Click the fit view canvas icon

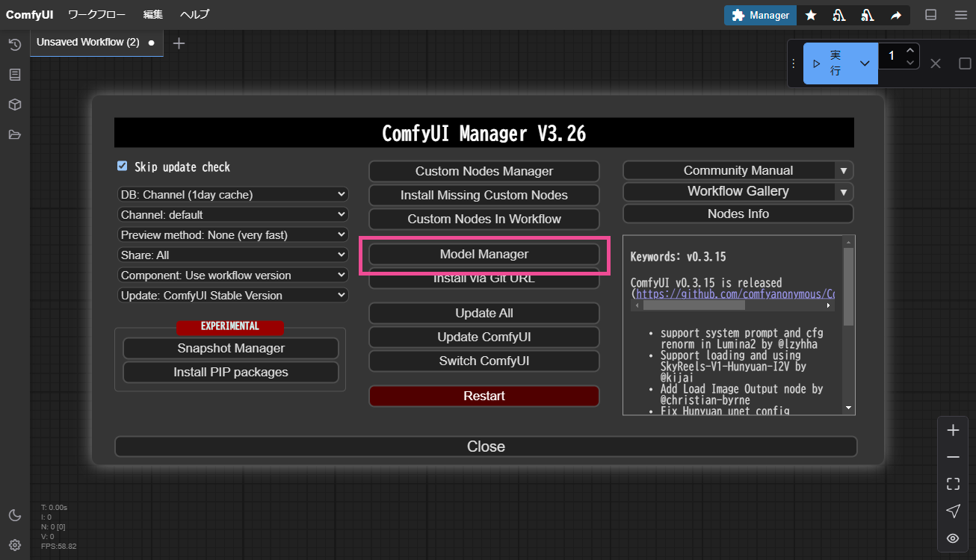tap(953, 484)
